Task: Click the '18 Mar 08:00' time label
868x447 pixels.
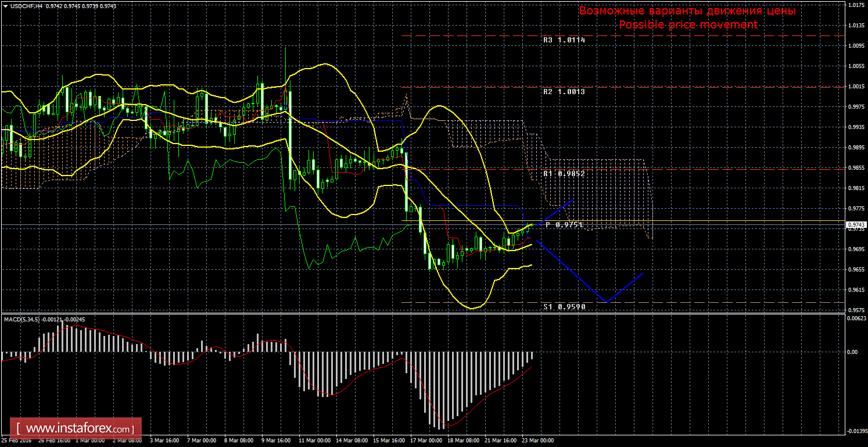Action: [x=463, y=441]
